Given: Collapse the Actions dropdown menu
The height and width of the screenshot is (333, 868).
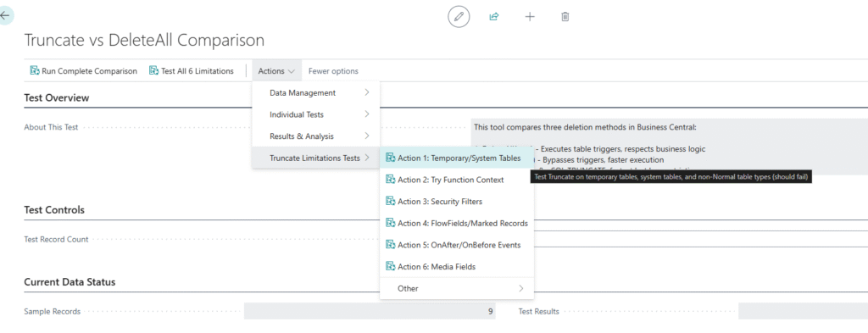Looking at the screenshot, I should [x=277, y=71].
